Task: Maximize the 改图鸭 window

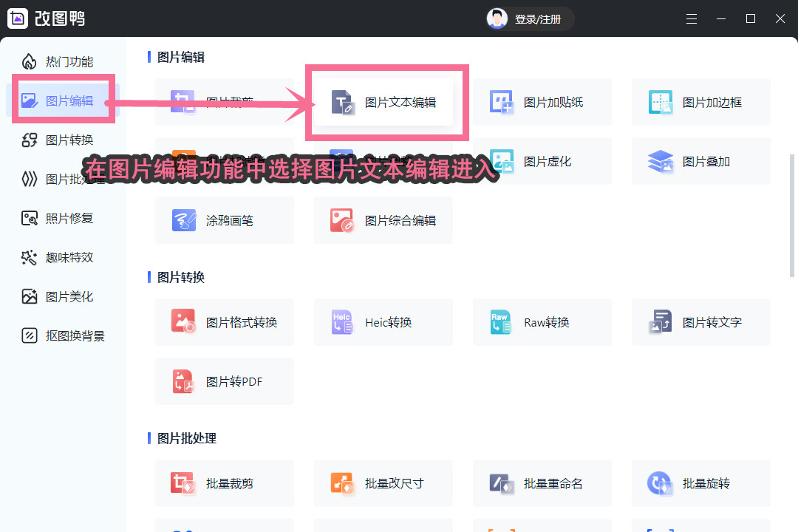Action: (750, 18)
